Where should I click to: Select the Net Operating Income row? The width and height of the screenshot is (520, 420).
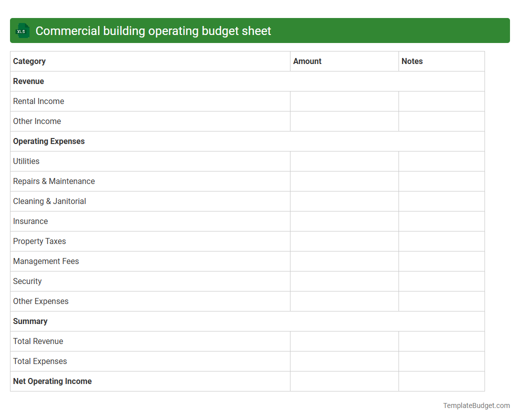[52, 381]
